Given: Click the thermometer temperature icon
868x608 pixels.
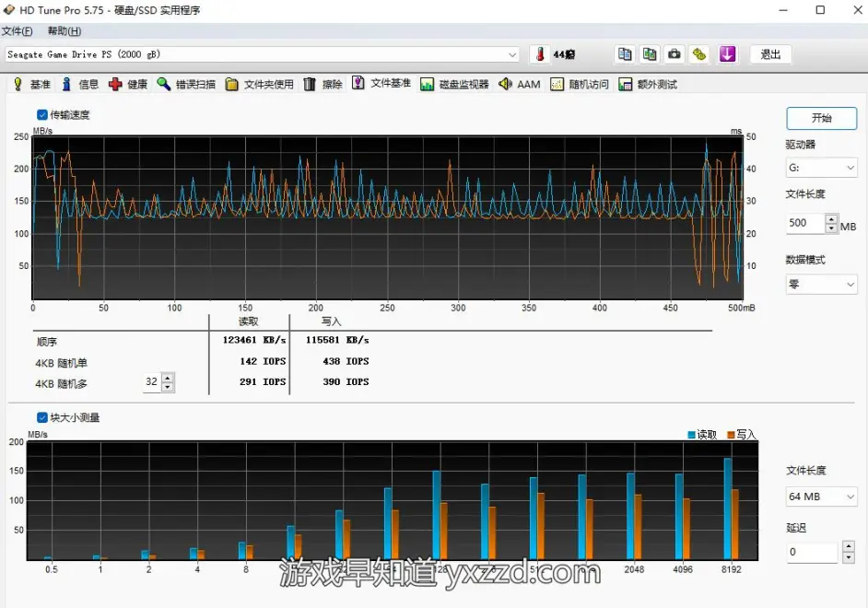Looking at the screenshot, I should tap(538, 54).
